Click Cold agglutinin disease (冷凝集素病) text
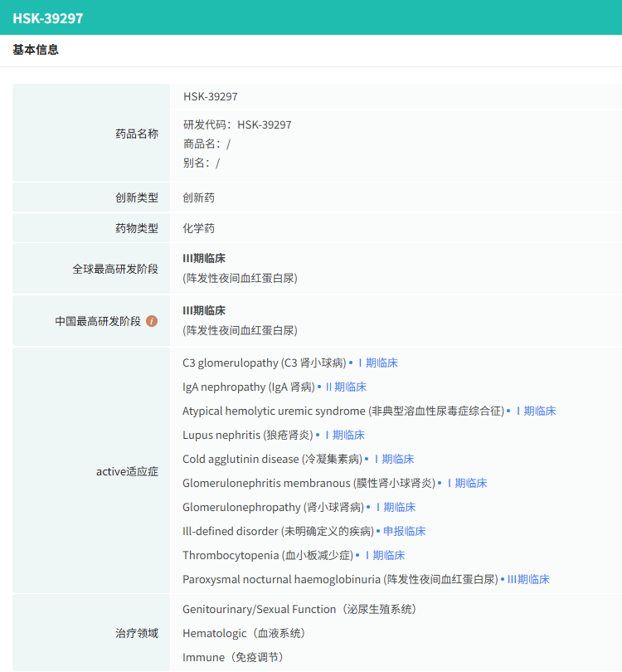The image size is (622, 672). (x=273, y=459)
